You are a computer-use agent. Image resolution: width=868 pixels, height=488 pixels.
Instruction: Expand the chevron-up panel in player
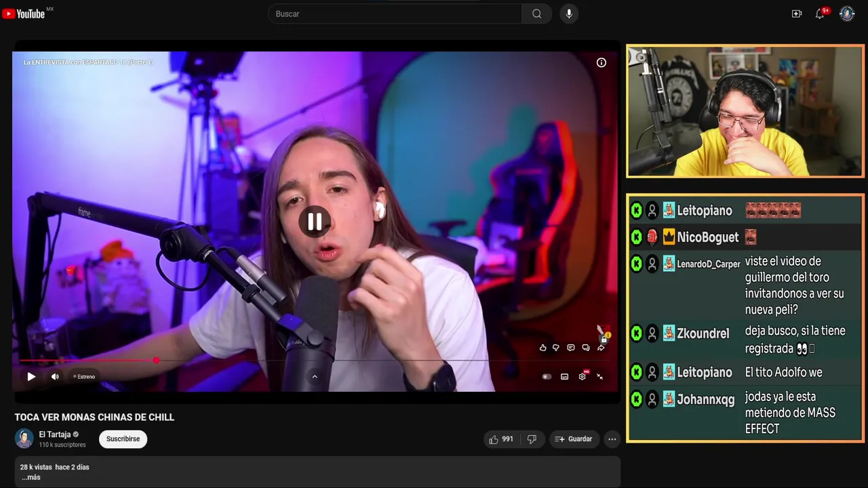click(315, 377)
